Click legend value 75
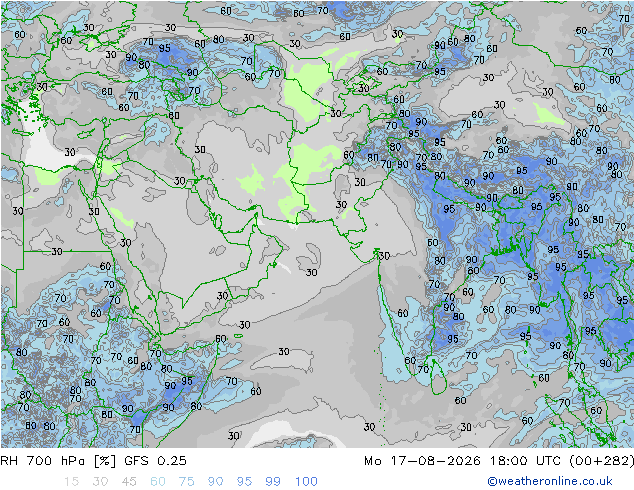This screenshot has width=634, height=490. (x=186, y=481)
